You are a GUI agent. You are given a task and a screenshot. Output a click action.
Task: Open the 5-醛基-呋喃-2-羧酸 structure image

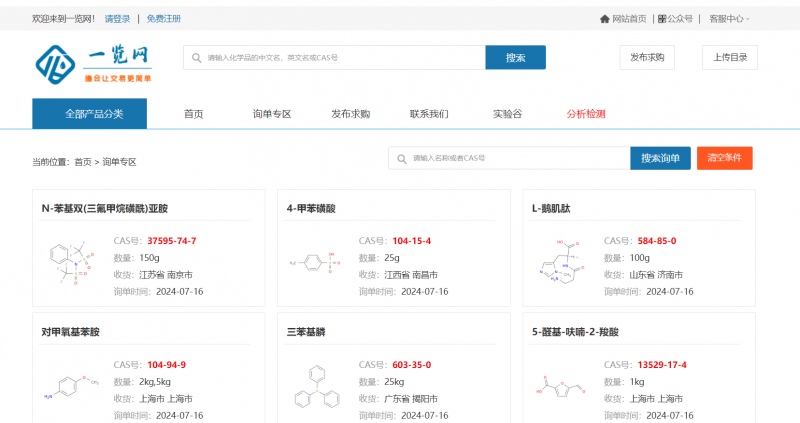[560, 387]
